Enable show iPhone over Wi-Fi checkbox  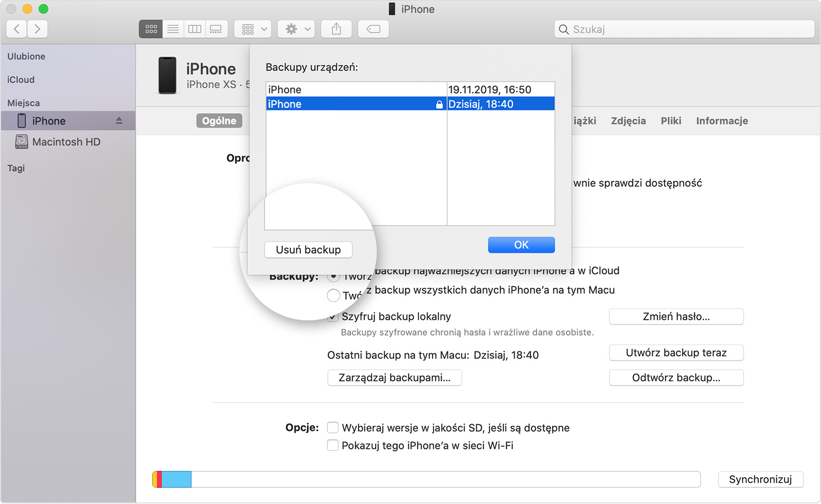pyautogui.click(x=333, y=445)
